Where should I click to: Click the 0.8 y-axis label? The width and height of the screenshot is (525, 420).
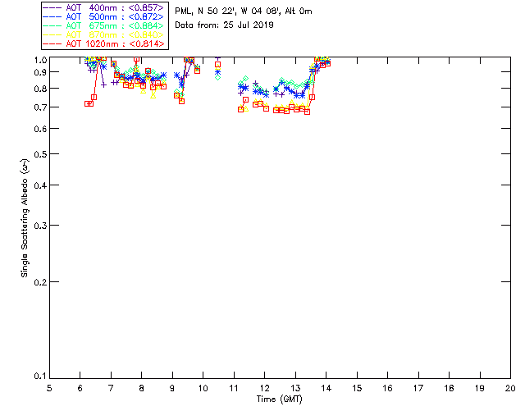pos(40,89)
